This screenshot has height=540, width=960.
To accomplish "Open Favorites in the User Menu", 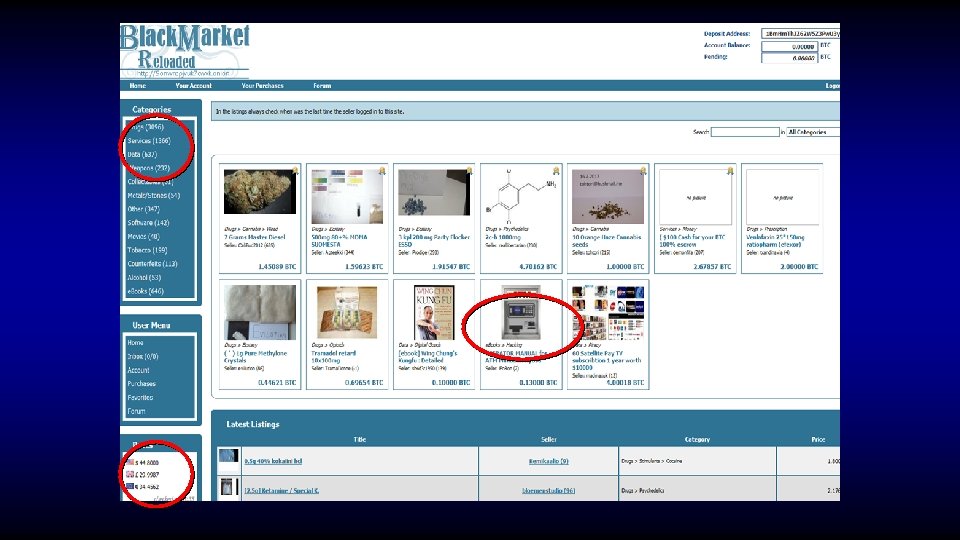I will (140, 397).
